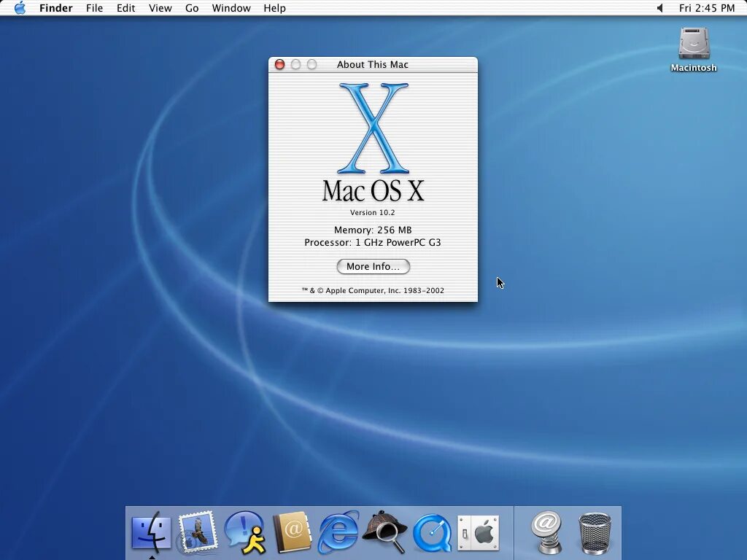Screen dimensions: 747x560
Task: Open the Finder application menu
Action: [x=55, y=8]
